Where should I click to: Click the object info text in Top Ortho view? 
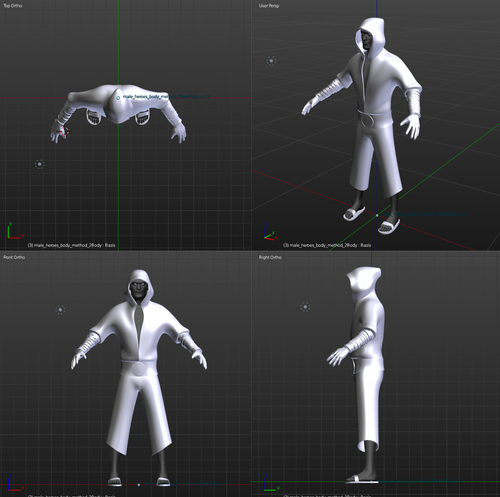tap(71, 245)
